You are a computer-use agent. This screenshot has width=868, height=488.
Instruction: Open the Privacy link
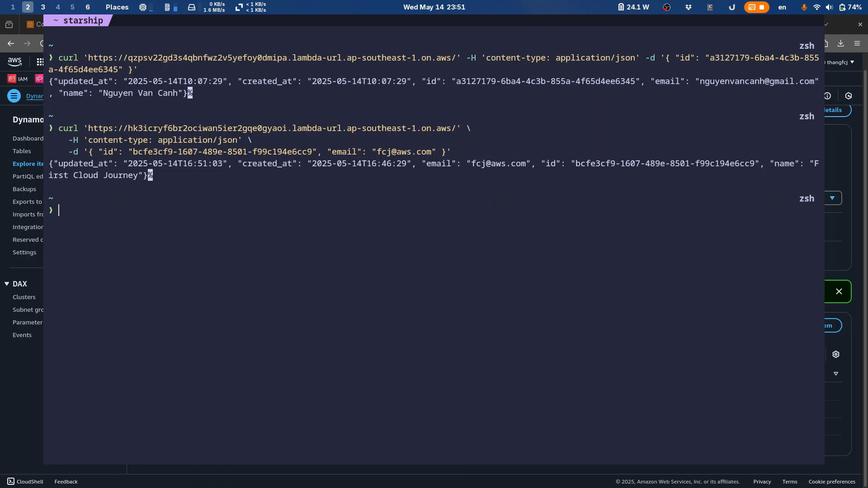[762, 482]
